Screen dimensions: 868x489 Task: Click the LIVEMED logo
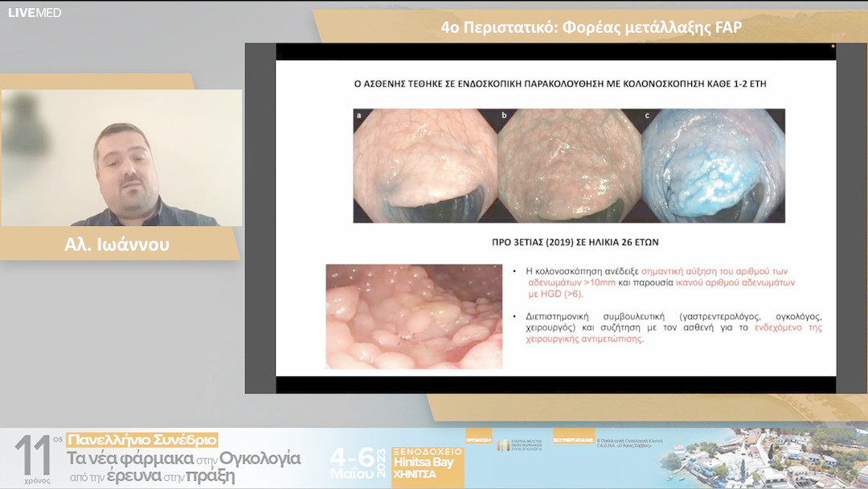pyautogui.click(x=35, y=12)
